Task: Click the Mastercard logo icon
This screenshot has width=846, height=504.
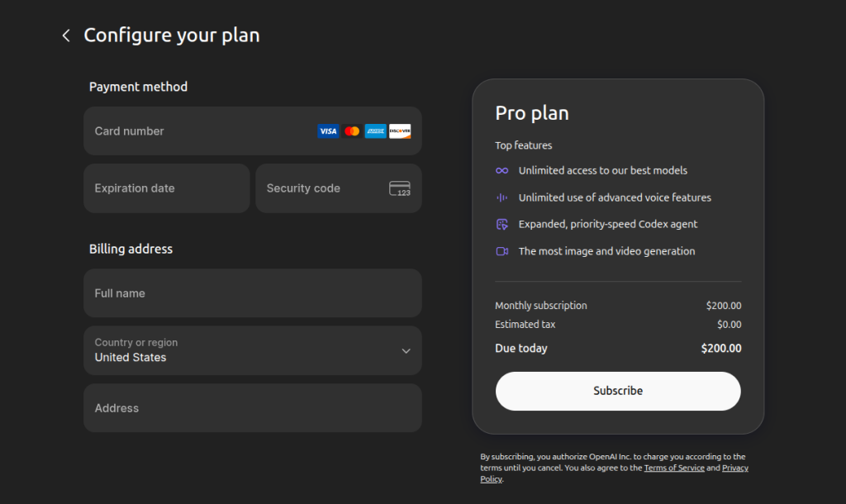Action: [352, 131]
